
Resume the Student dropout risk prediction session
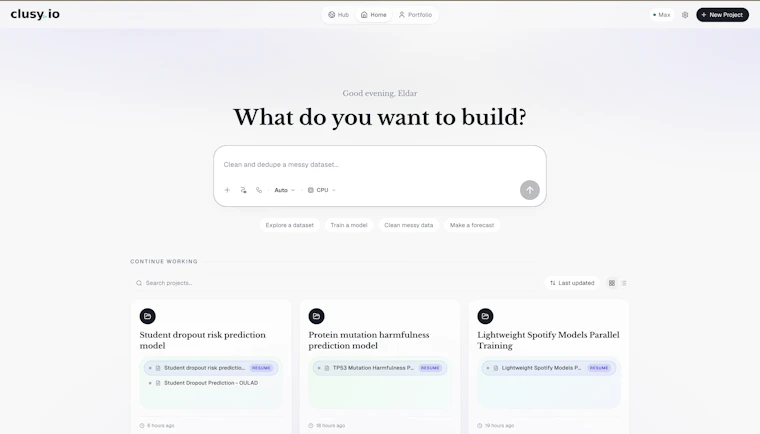(261, 368)
